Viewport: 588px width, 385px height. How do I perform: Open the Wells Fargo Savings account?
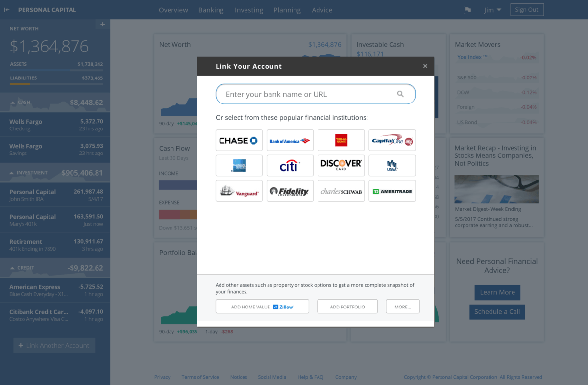click(55, 149)
